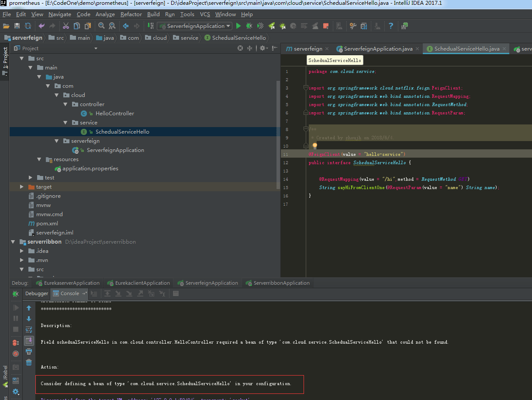
Task: Start debugging with the Debug bug icon
Action: coord(249,26)
